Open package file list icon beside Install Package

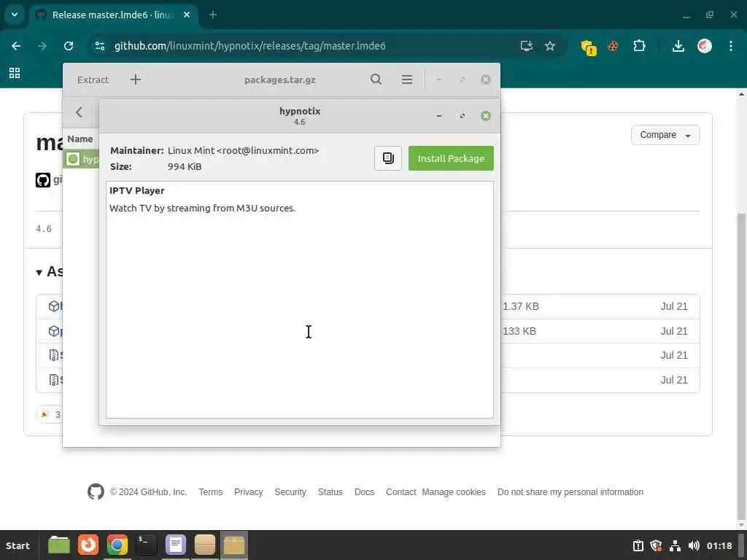388,158
